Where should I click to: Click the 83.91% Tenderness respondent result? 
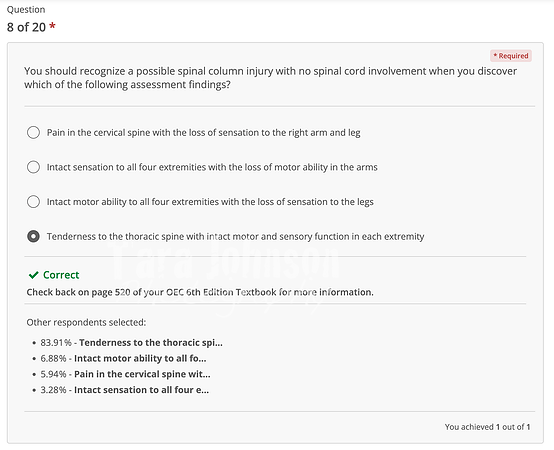(131, 343)
